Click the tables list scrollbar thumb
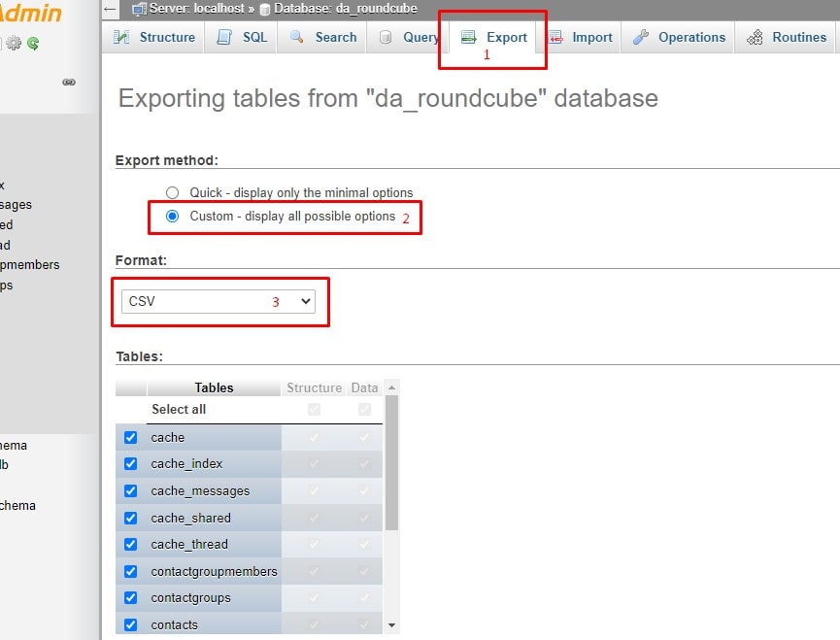 (391, 462)
